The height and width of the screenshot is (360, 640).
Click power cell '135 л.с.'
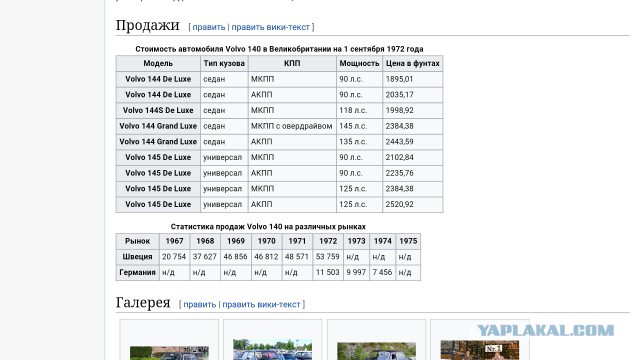pos(359,142)
